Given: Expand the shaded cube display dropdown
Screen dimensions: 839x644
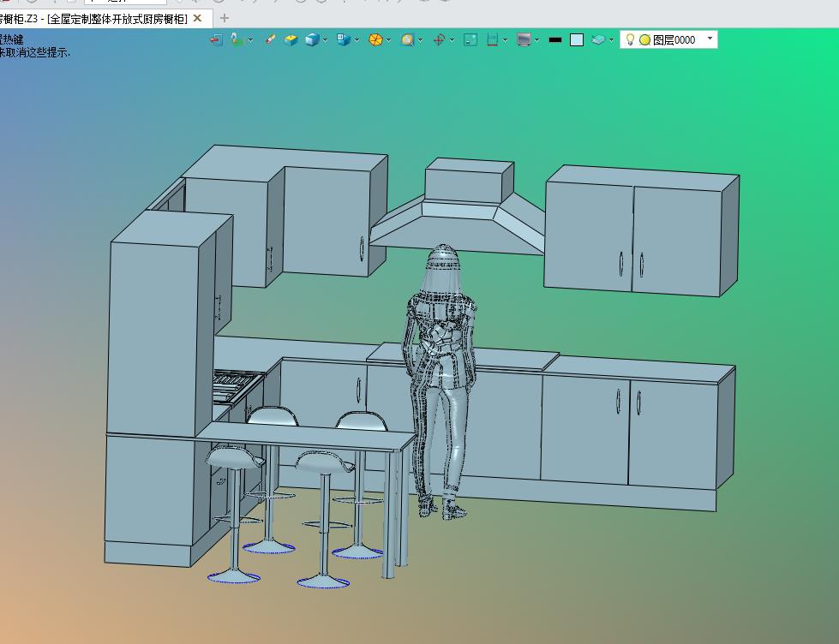Looking at the screenshot, I should [326, 40].
